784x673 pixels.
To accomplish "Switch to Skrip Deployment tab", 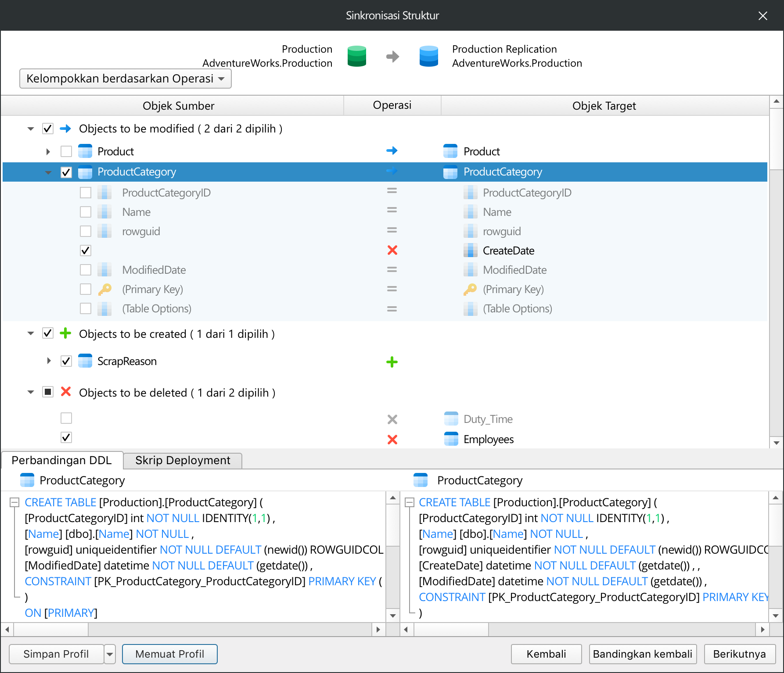I will [x=183, y=460].
